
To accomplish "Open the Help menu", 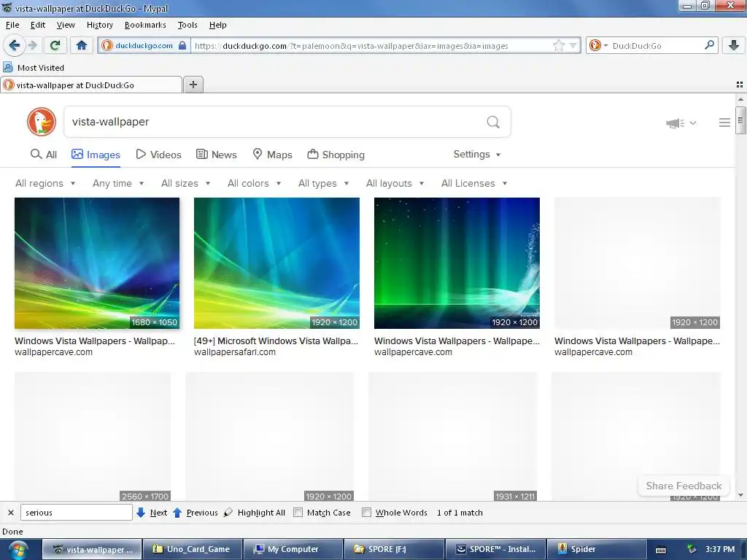I will [x=217, y=25].
